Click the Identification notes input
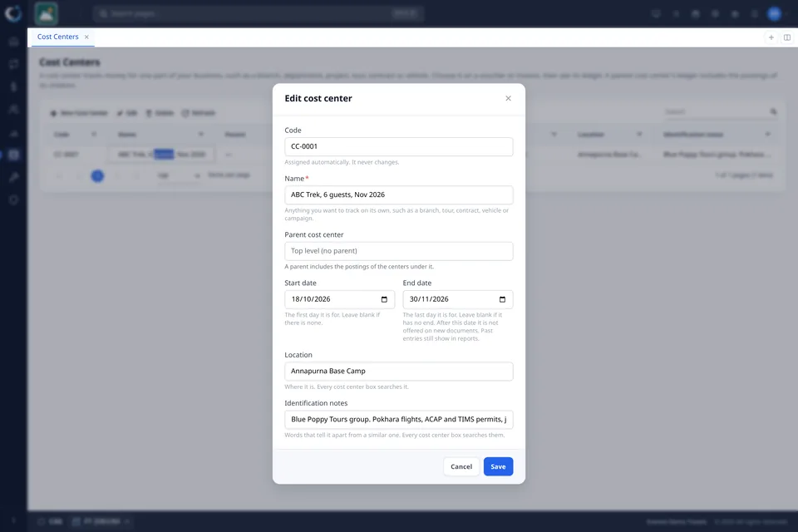798x532 pixels. (398, 420)
